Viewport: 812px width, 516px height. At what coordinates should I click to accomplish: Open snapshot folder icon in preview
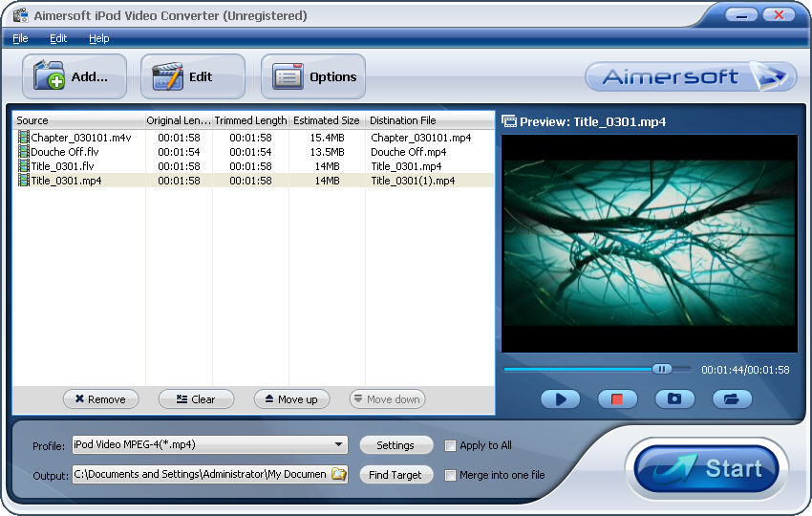click(x=732, y=398)
